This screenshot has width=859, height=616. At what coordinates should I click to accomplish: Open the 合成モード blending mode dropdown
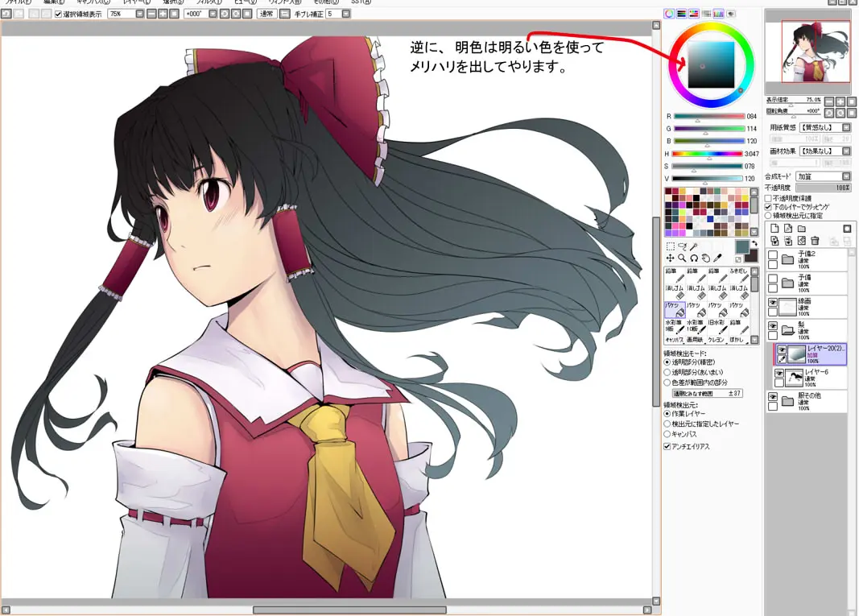(x=846, y=176)
